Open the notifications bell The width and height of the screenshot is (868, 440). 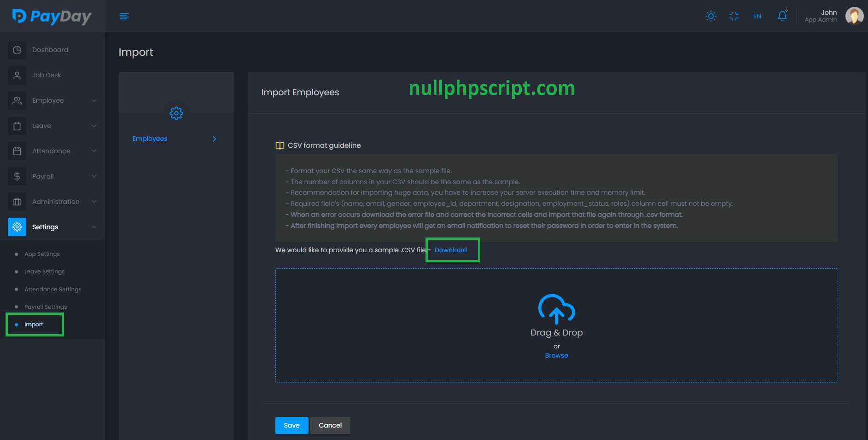782,16
